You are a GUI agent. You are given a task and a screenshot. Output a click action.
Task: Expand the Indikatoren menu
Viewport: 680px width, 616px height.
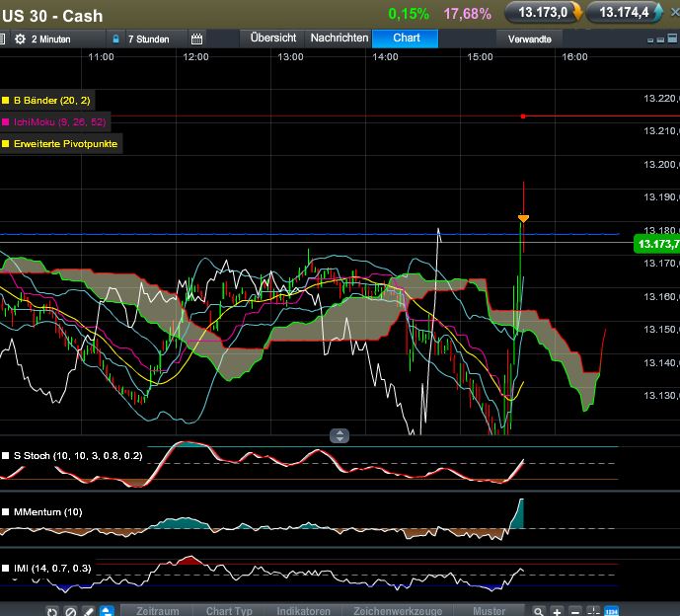point(304,611)
